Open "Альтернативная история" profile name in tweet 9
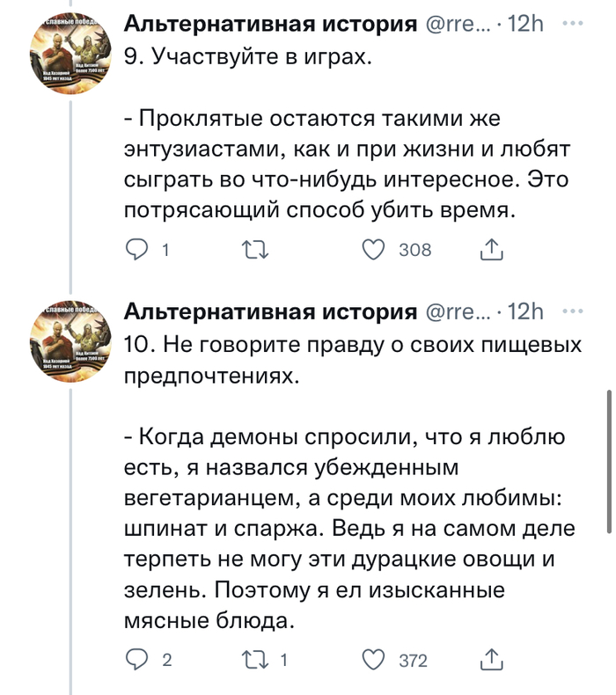The width and height of the screenshot is (616, 695). [x=270, y=25]
